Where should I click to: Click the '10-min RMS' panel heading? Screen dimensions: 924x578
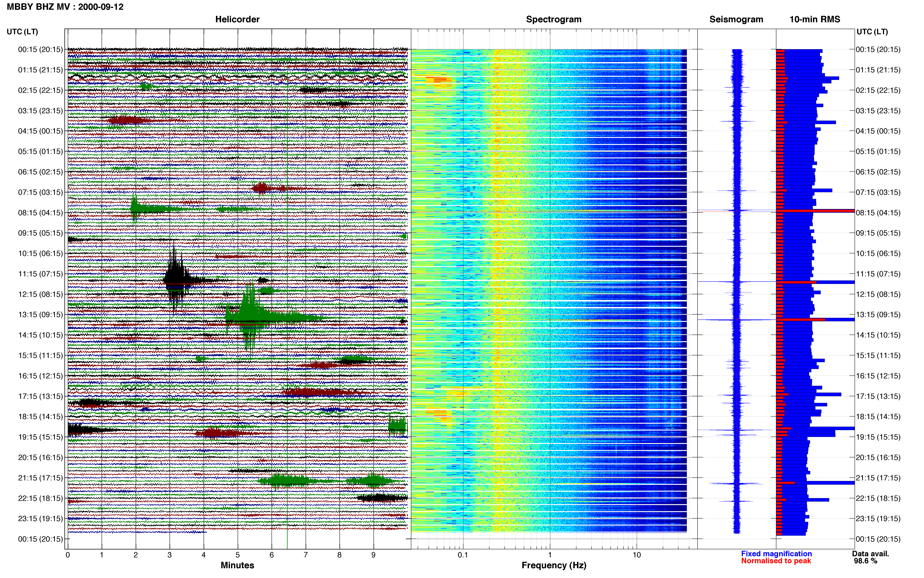pos(815,20)
